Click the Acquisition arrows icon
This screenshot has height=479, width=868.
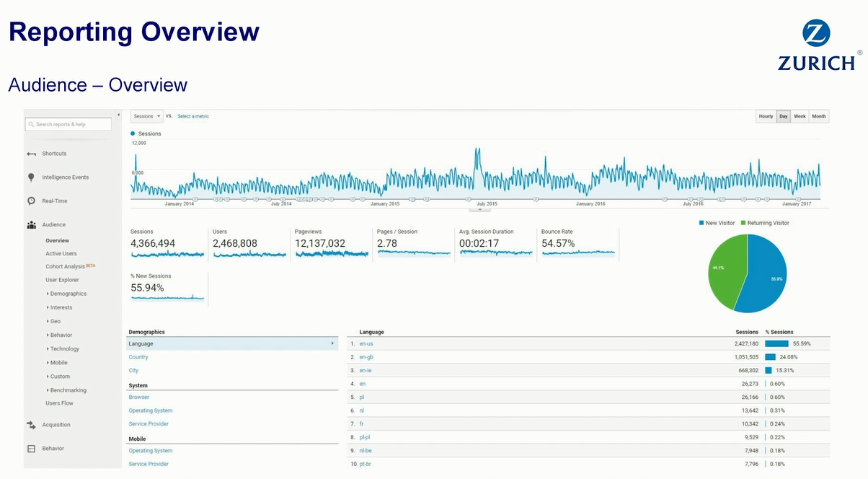(x=31, y=425)
